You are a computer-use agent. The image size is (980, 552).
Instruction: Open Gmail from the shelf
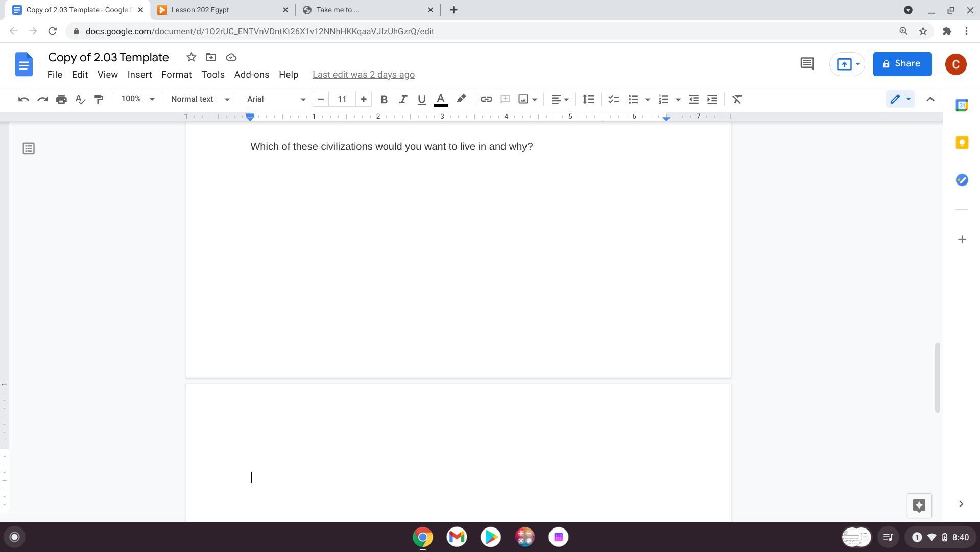pos(457,537)
